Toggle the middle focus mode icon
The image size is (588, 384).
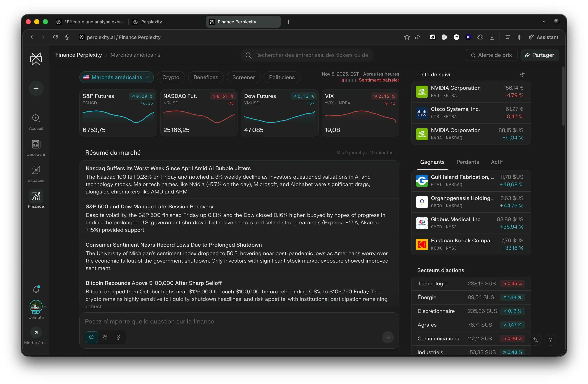tap(105, 337)
